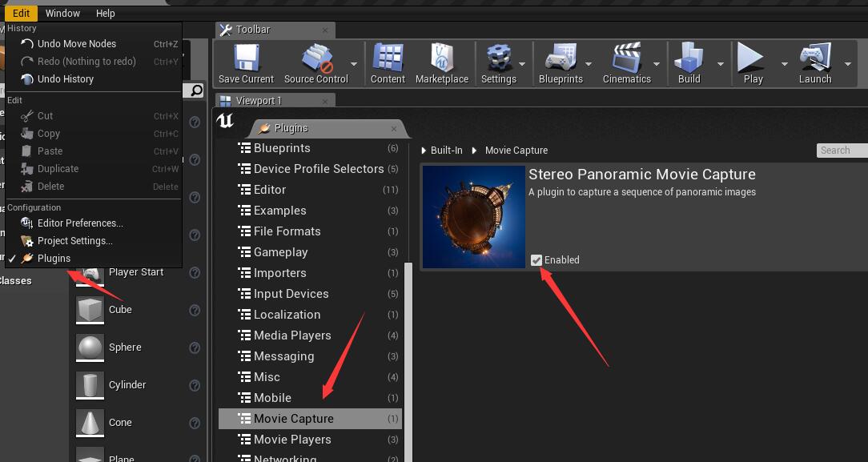Select the Input Devices category

(x=310, y=294)
